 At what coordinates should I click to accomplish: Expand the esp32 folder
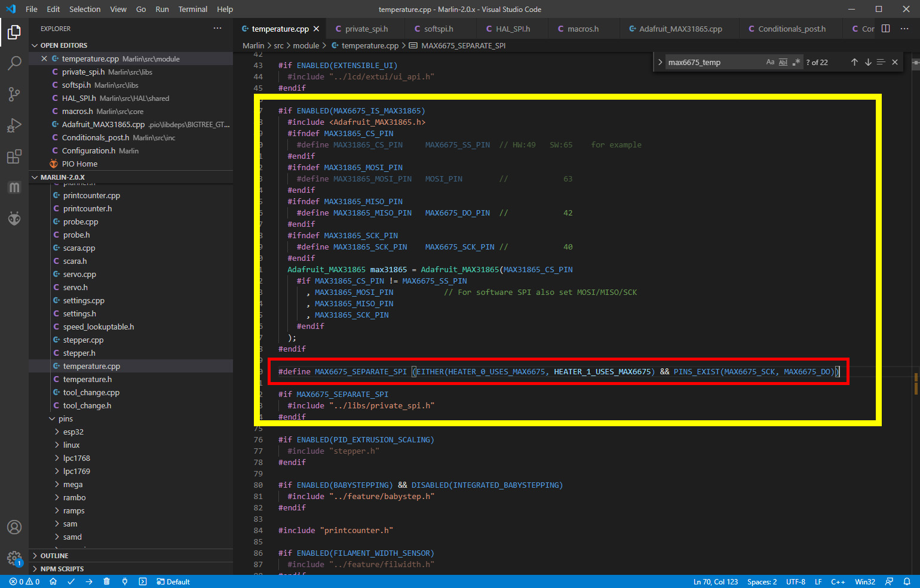(x=73, y=432)
